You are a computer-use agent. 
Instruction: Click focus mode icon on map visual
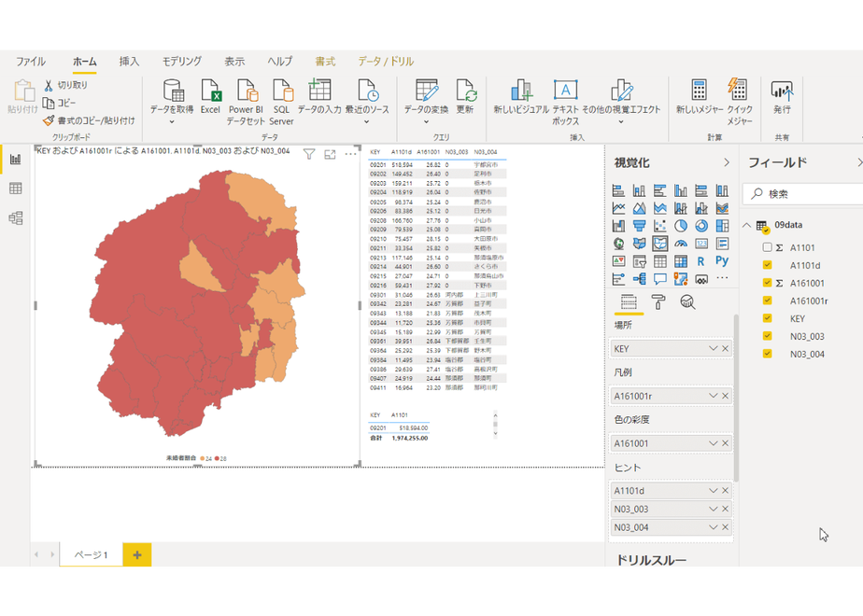click(330, 155)
